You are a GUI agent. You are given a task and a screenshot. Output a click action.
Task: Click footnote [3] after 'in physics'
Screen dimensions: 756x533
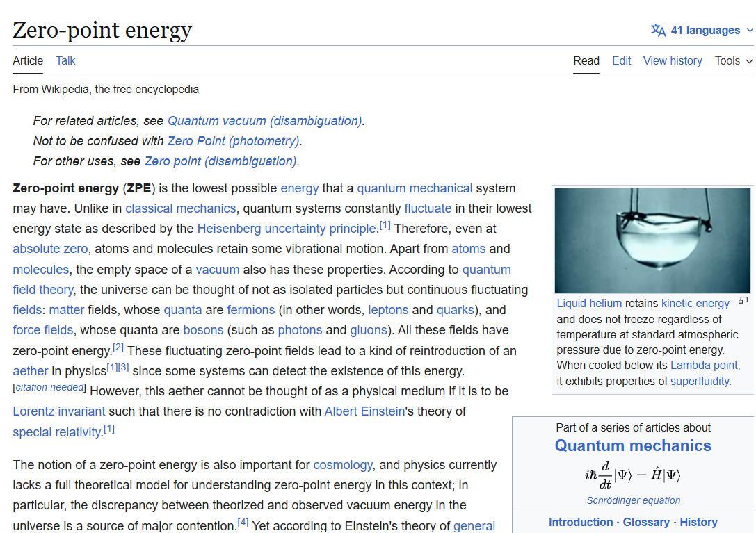(x=123, y=368)
